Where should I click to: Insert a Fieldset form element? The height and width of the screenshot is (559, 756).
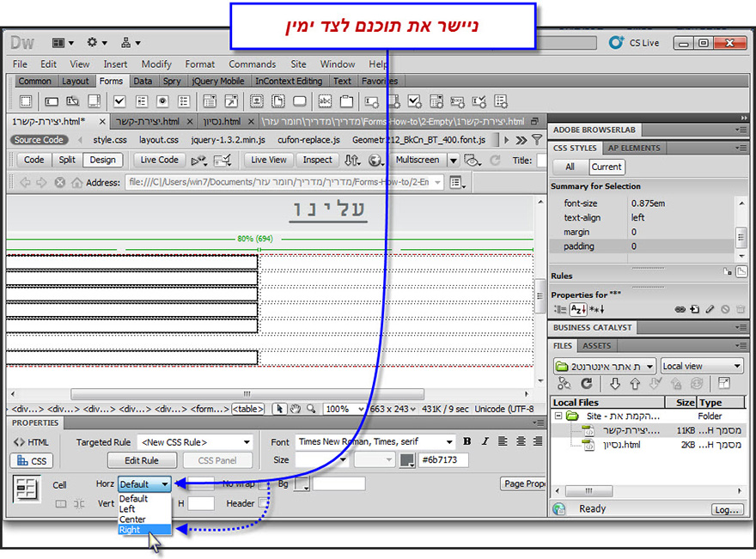tap(346, 101)
